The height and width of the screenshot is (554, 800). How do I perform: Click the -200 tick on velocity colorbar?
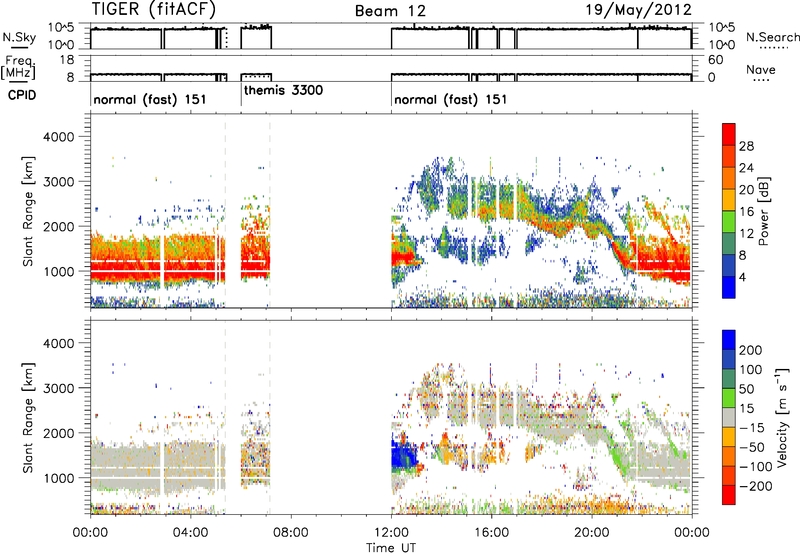pos(756,487)
